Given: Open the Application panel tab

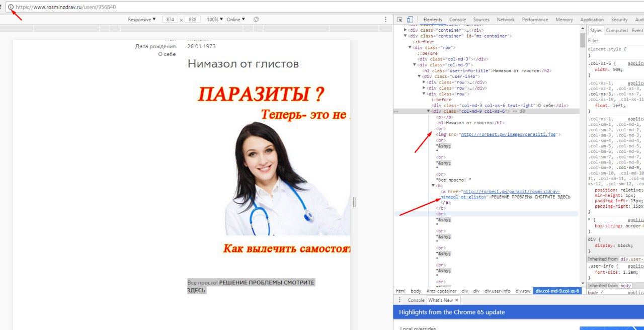Looking at the screenshot, I should (592, 20).
